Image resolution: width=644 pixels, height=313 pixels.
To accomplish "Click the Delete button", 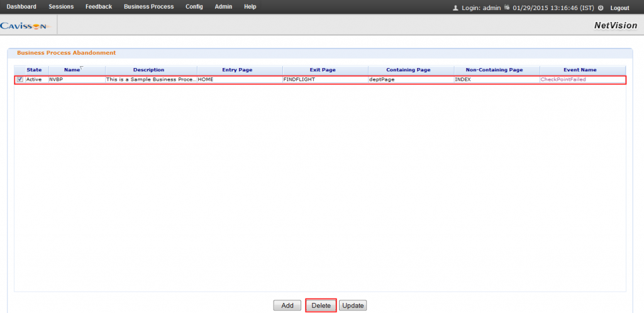I will (x=321, y=305).
